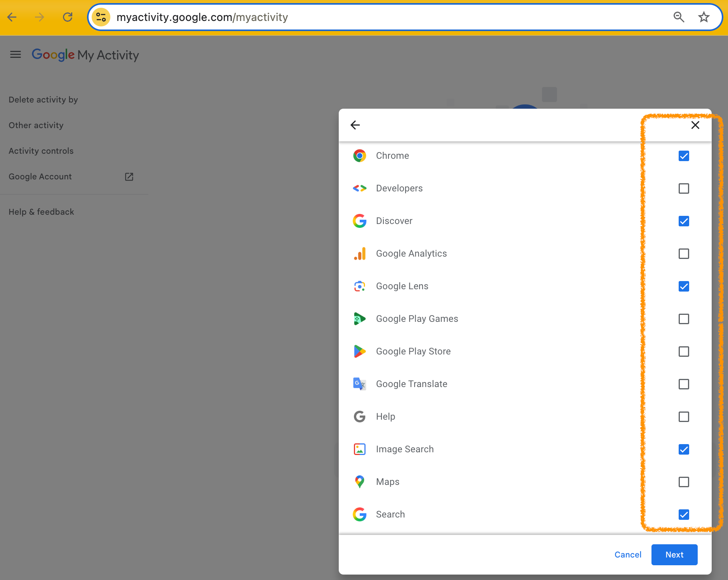Viewport: 728px width, 580px height.
Task: Click the Google Translate icon
Action: tap(360, 384)
